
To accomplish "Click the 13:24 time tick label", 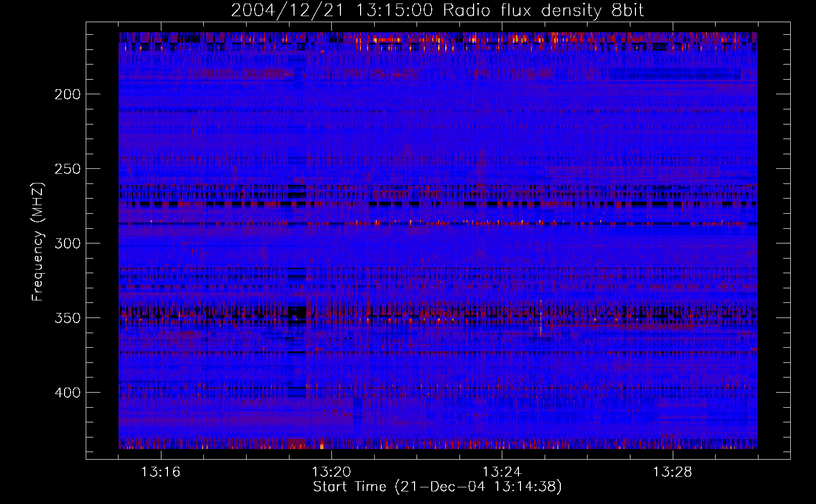I will coord(502,472).
